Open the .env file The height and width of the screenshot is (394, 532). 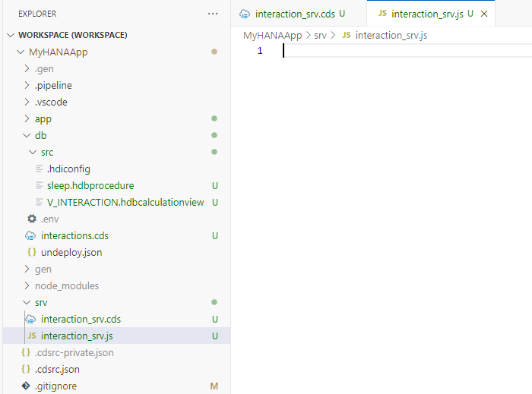click(x=50, y=219)
